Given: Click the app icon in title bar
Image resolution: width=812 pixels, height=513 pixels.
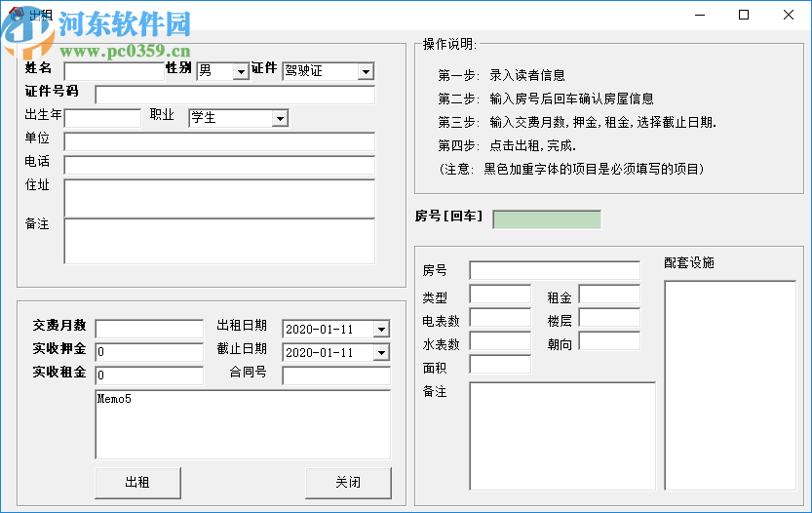Looking at the screenshot, I should pyautogui.click(x=16, y=14).
